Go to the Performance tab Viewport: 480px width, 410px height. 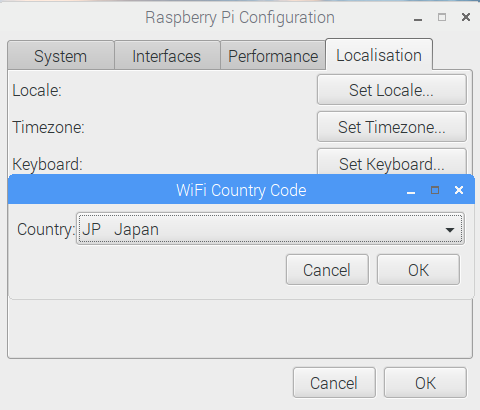click(273, 55)
